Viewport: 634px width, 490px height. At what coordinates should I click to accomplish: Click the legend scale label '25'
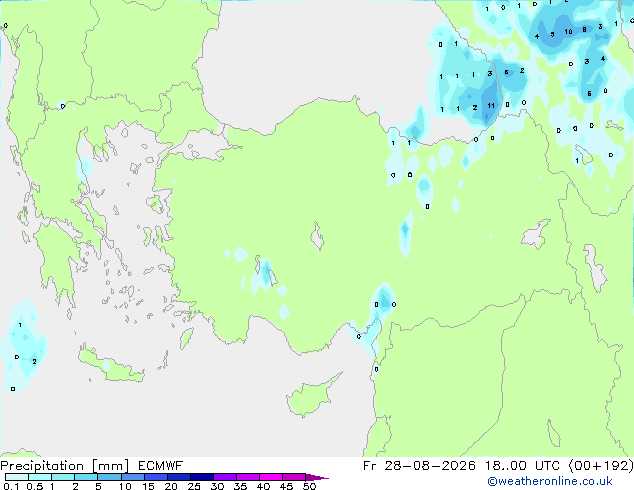point(194,486)
